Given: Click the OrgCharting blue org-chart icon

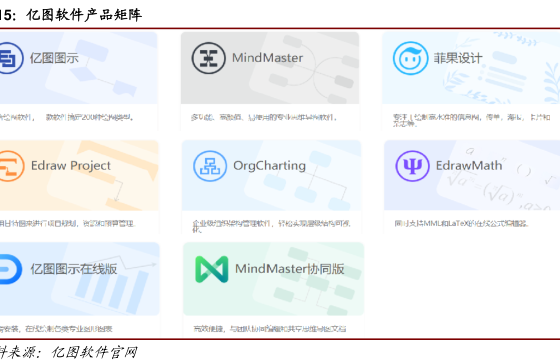Looking at the screenshot, I should coord(210,166).
